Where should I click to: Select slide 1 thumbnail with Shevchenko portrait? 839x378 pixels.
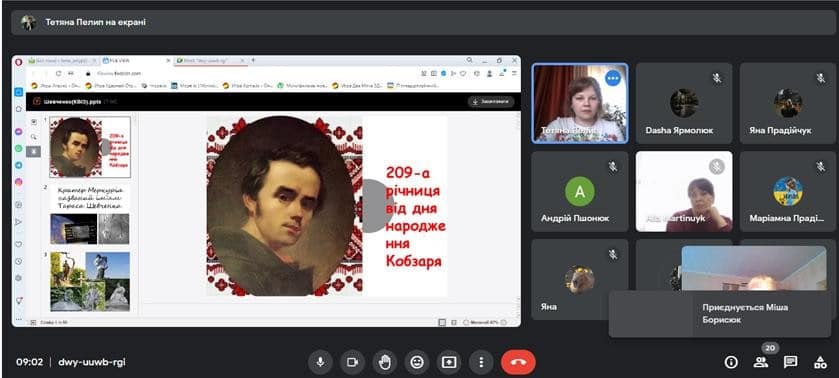tap(89, 147)
